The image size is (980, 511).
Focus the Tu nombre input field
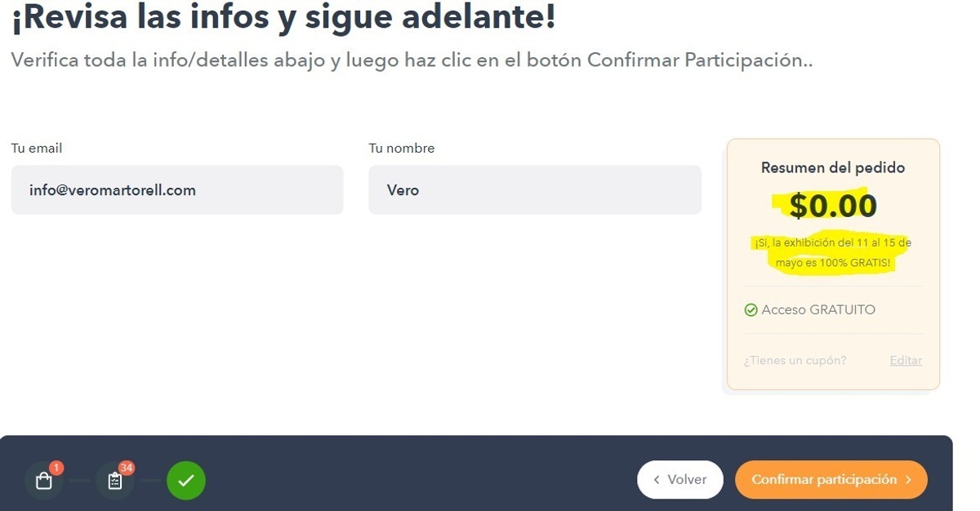click(x=535, y=190)
